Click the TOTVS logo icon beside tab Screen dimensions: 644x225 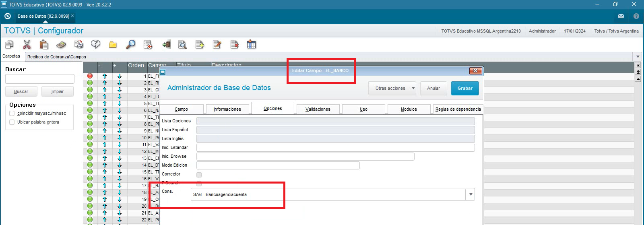7,16
